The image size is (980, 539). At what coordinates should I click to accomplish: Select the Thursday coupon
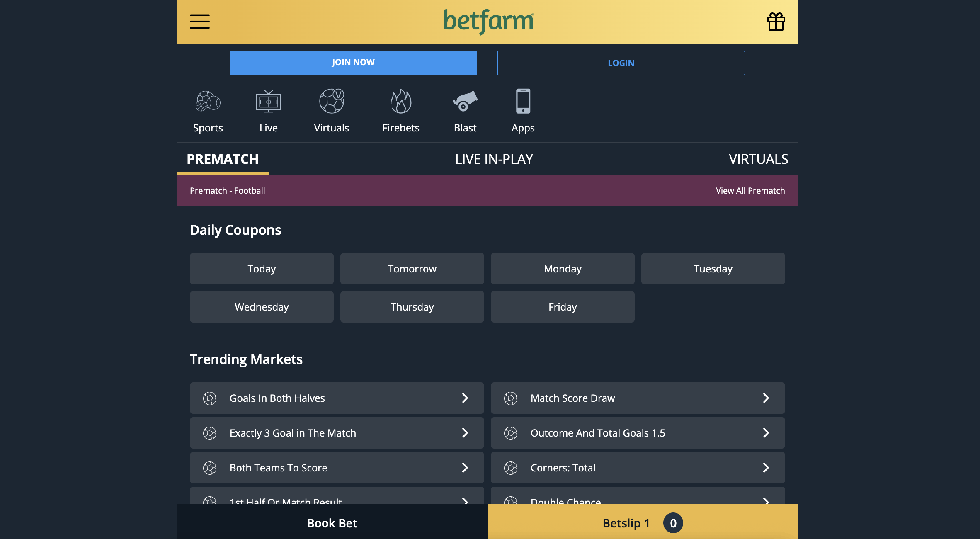coord(412,307)
